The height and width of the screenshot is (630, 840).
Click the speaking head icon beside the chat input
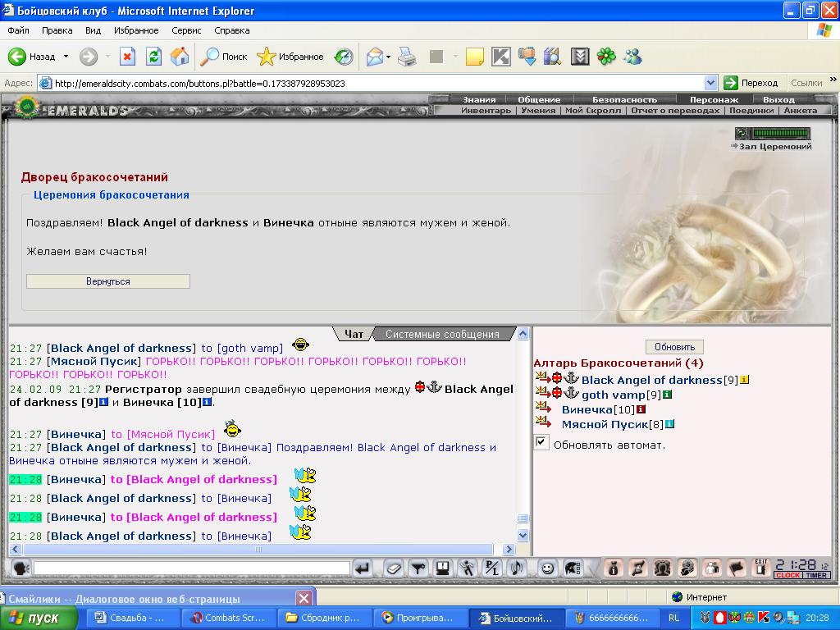tap(21, 568)
